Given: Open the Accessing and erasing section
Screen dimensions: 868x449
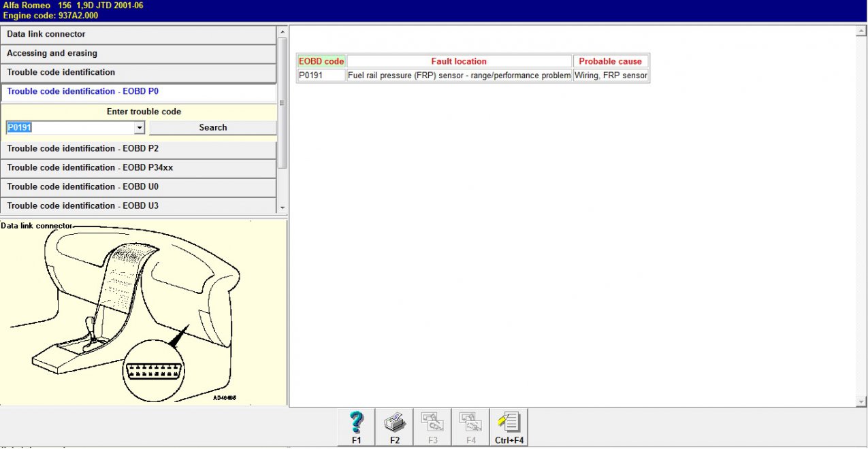Looking at the screenshot, I should pyautogui.click(x=138, y=53).
